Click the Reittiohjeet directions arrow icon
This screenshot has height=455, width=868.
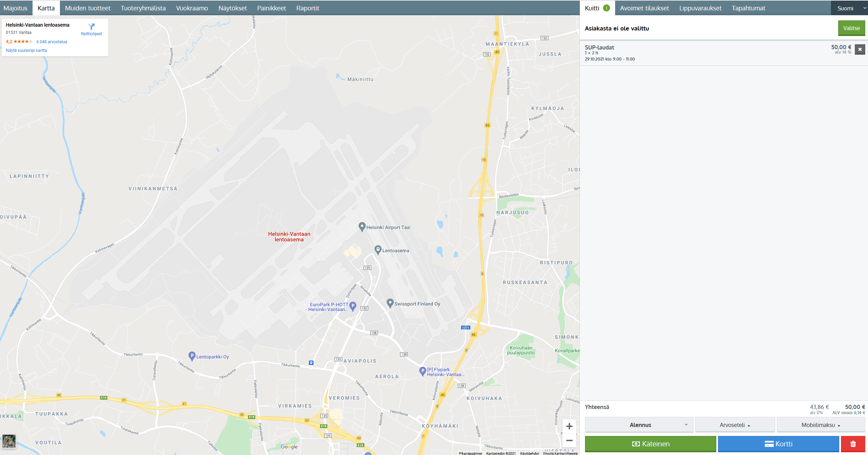point(91,27)
